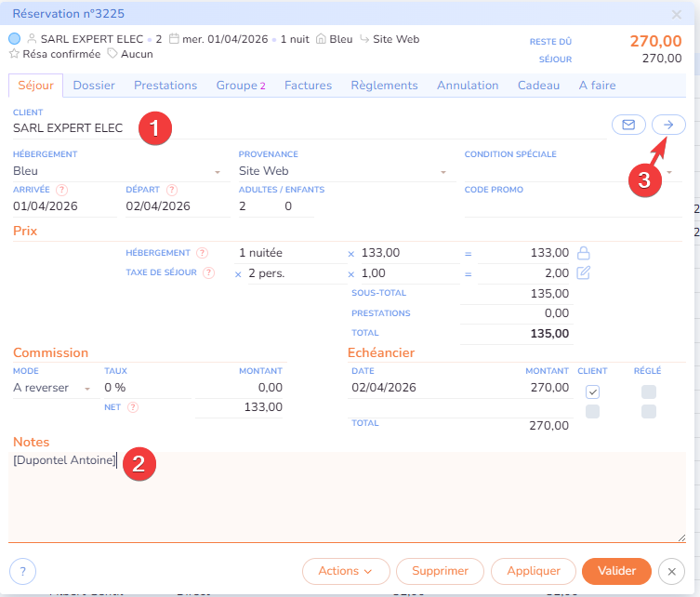Click the padlock icon next to Hébergement price
The image size is (700, 597).
point(584,253)
